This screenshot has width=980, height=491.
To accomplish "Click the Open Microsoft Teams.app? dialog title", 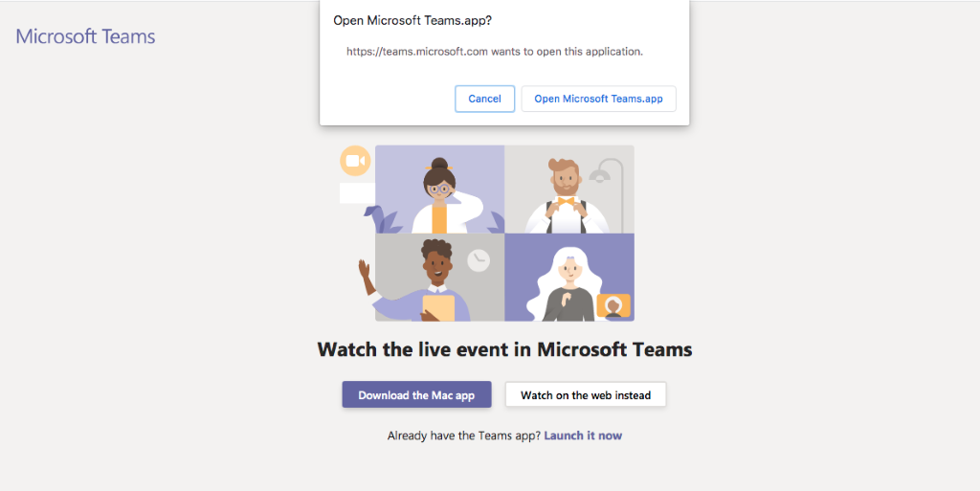I will pyautogui.click(x=412, y=21).
